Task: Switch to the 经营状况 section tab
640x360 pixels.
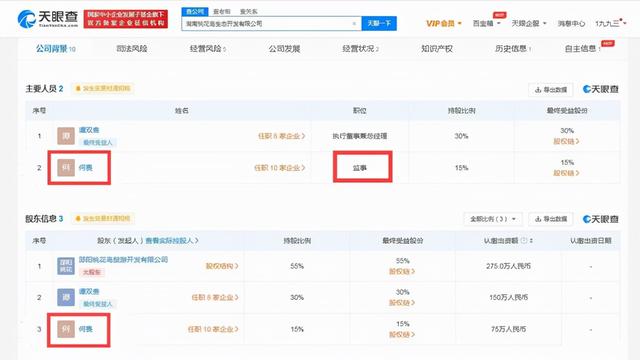Action: (360, 49)
